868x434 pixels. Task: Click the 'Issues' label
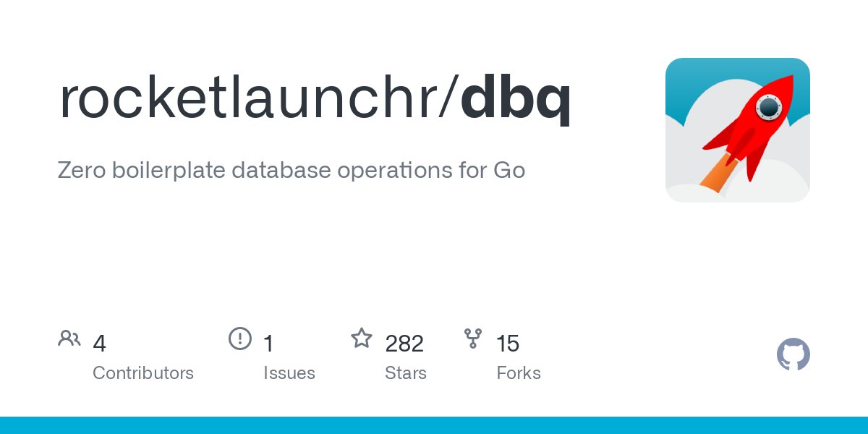[x=289, y=373]
